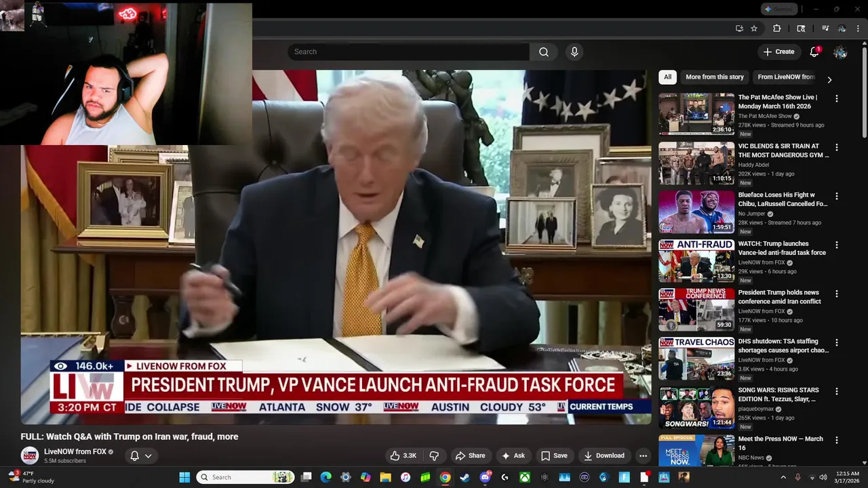Open TRAVEL CHAOS video thumbnail
The image size is (868, 488).
tap(696, 358)
